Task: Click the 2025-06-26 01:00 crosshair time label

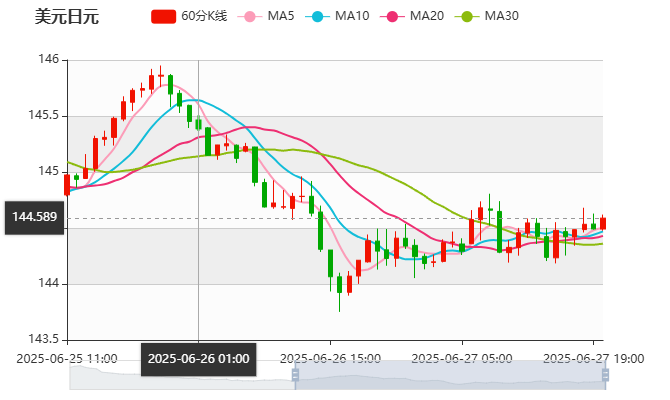Action: click(x=199, y=359)
